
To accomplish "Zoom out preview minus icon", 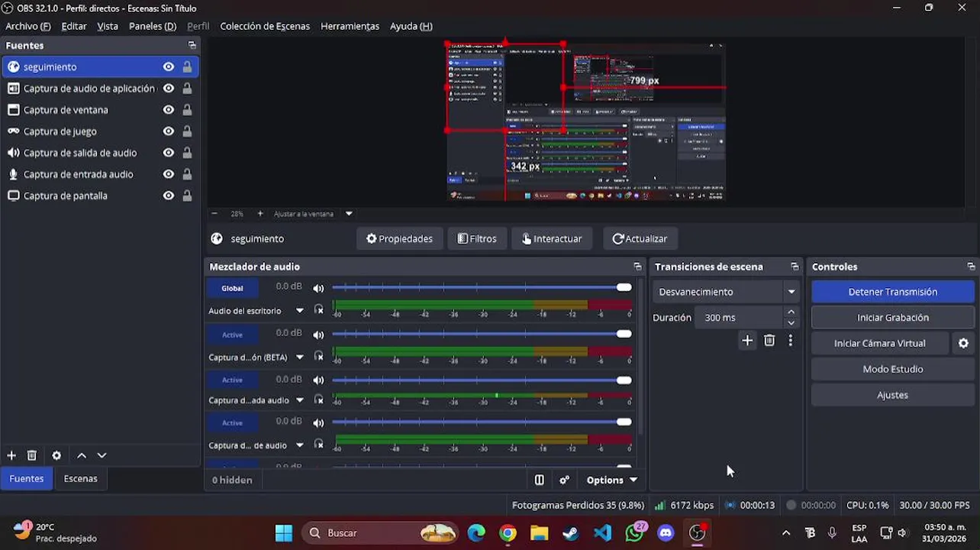I will [x=214, y=214].
